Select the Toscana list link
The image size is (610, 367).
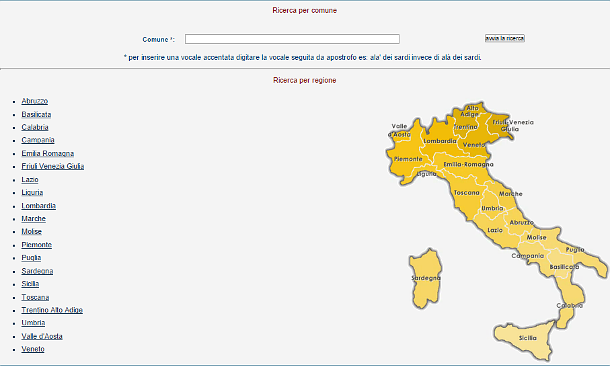point(35,297)
